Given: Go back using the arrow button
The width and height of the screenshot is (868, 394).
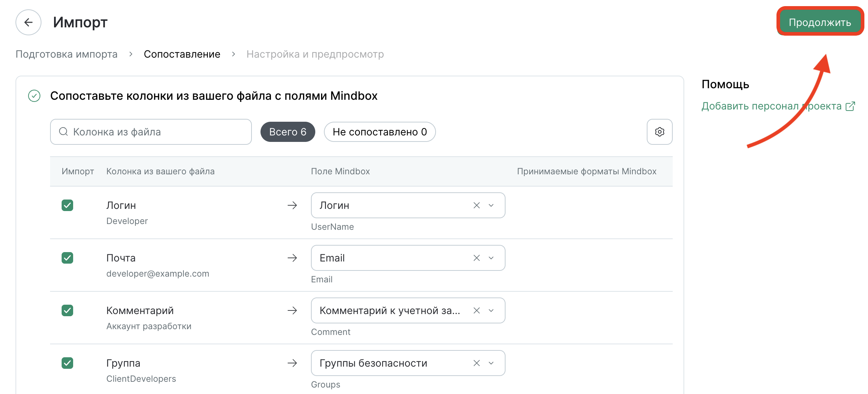Looking at the screenshot, I should coord(28,22).
